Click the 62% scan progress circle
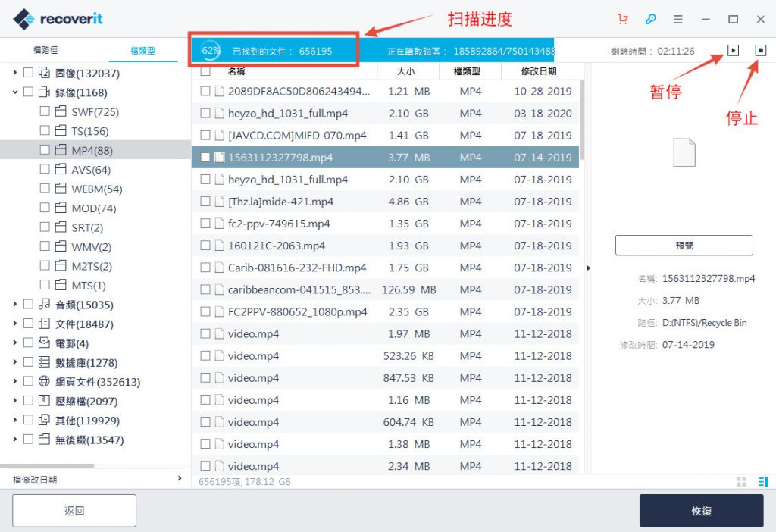Image resolution: width=776 pixels, height=532 pixels. tap(211, 51)
